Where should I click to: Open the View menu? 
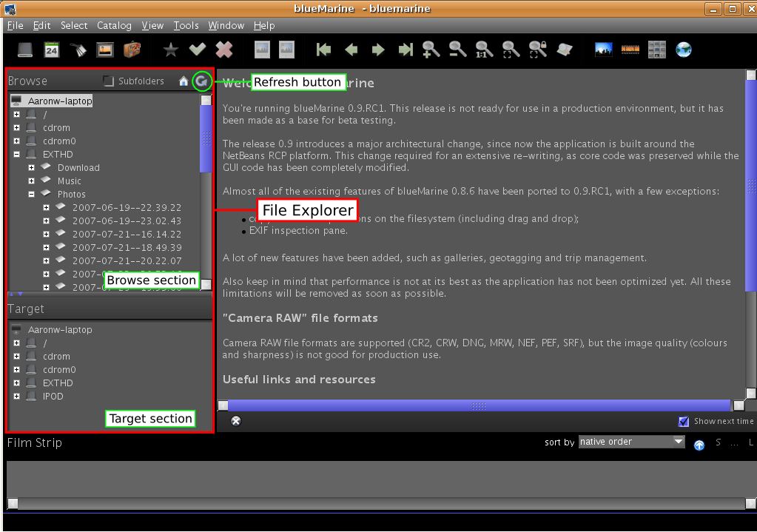pyautogui.click(x=152, y=26)
